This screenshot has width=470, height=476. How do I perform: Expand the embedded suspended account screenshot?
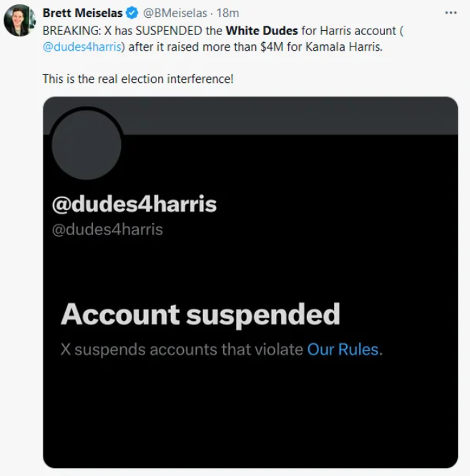click(250, 282)
